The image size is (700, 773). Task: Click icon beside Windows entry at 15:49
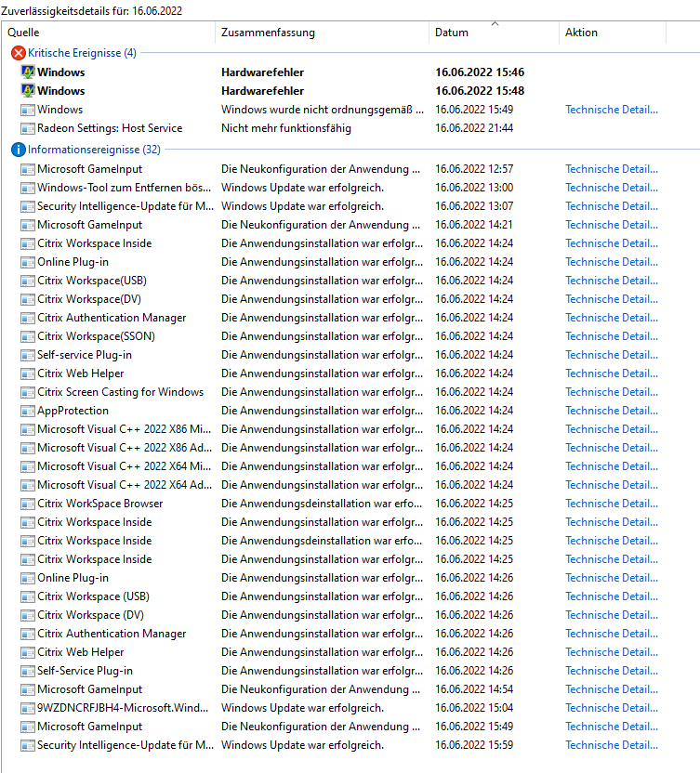click(x=28, y=110)
